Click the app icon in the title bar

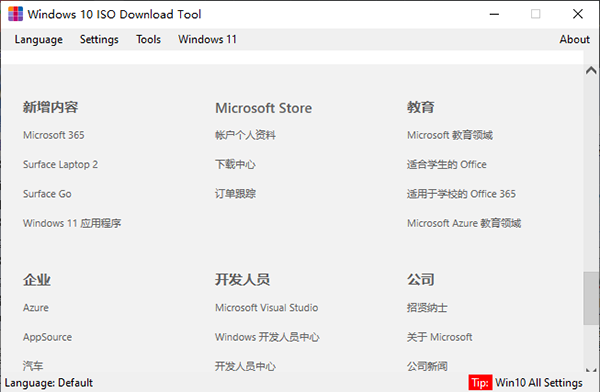(x=16, y=14)
